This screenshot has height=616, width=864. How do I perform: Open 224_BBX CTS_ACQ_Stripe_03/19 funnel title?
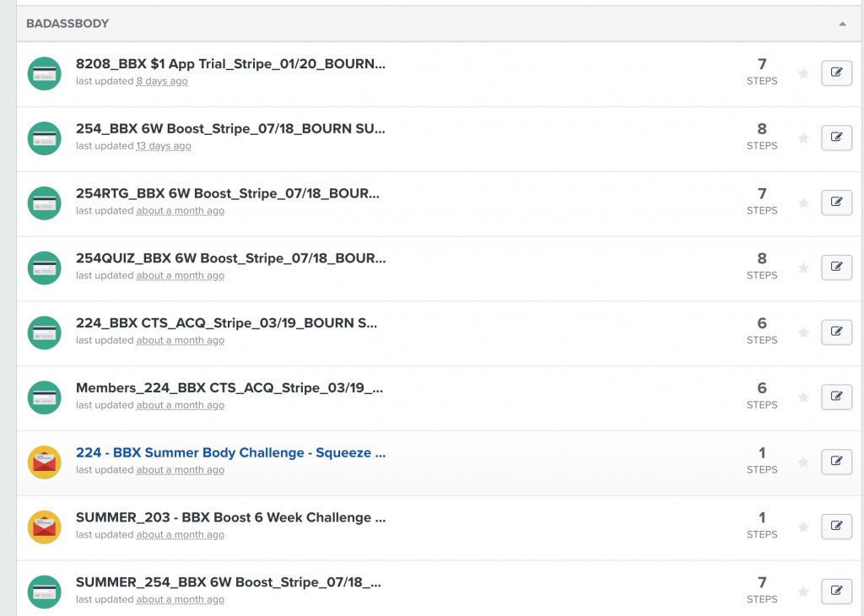[x=226, y=323]
